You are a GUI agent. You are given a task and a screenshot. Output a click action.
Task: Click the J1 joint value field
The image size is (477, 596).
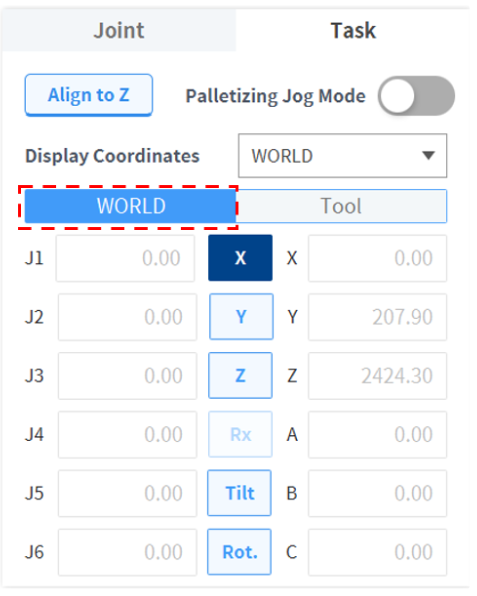click(x=125, y=258)
